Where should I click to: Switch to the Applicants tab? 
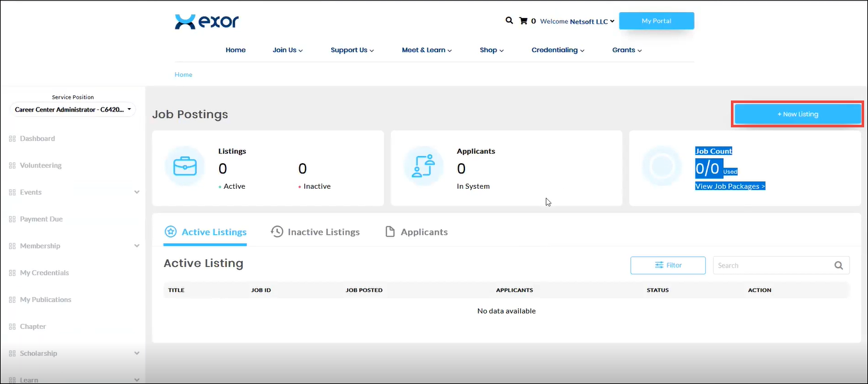416,232
